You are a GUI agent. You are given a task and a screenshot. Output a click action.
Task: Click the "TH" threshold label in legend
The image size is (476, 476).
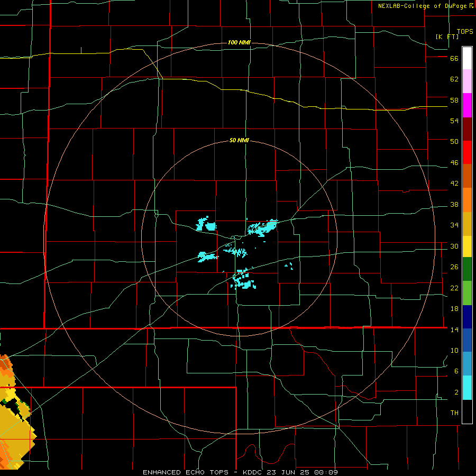point(454,413)
